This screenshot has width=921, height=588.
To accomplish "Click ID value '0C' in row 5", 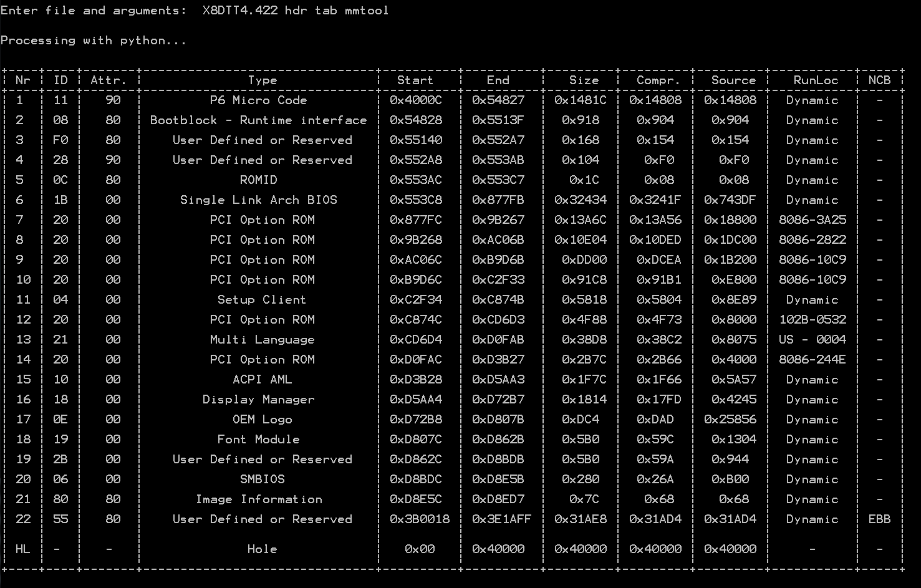I will pos(60,180).
